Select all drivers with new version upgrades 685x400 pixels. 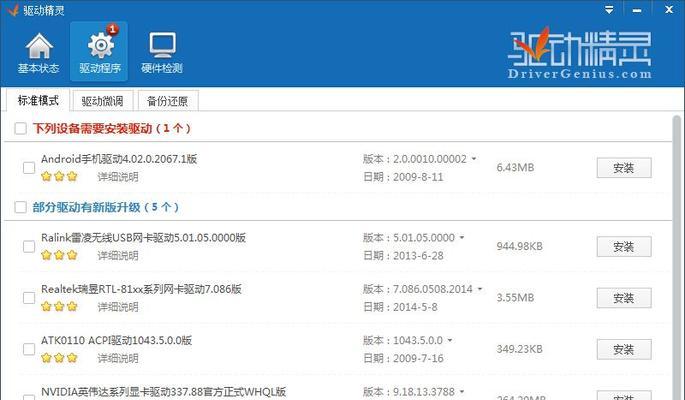coord(20,207)
